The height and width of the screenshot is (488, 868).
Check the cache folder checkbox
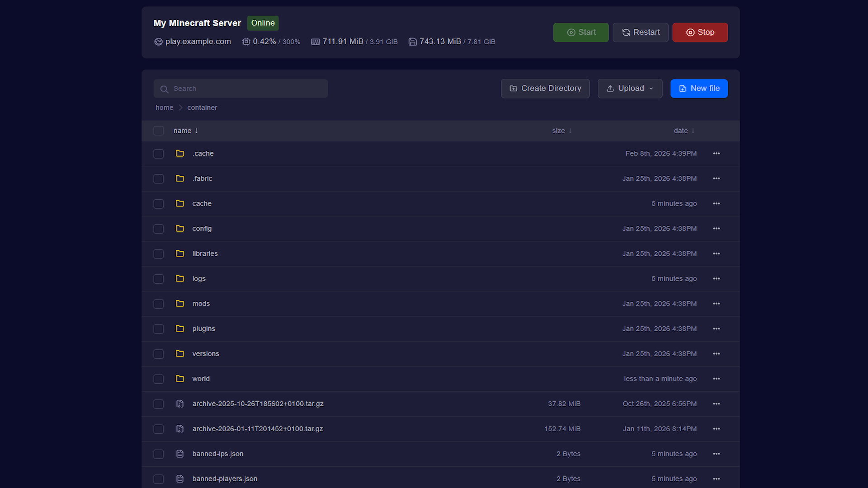point(158,204)
